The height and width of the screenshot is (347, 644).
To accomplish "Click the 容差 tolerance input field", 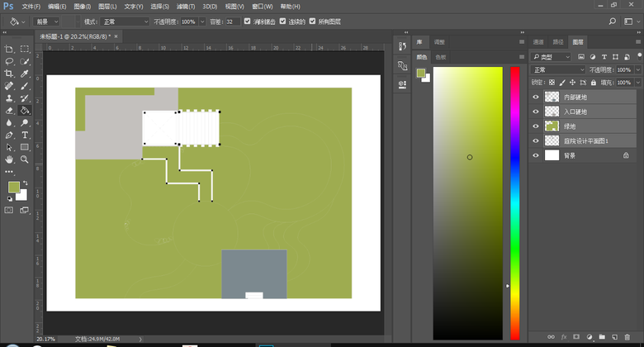I will [x=231, y=21].
